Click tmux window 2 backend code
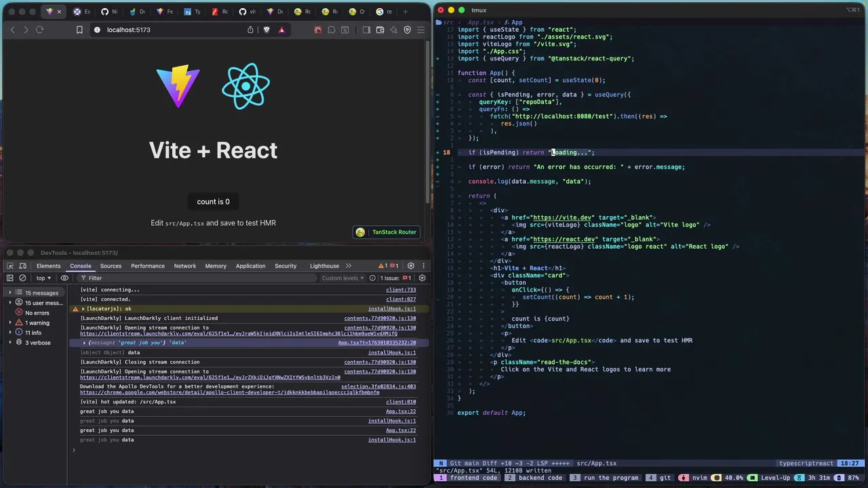 [533, 478]
